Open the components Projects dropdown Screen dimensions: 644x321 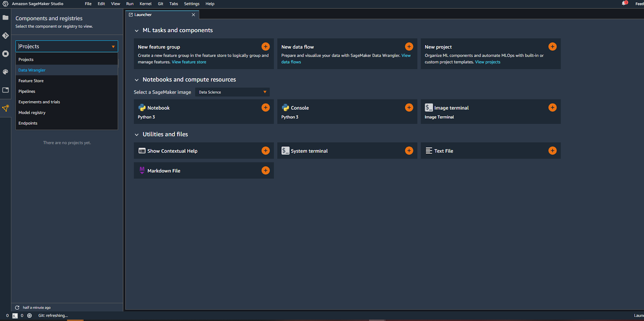point(67,46)
